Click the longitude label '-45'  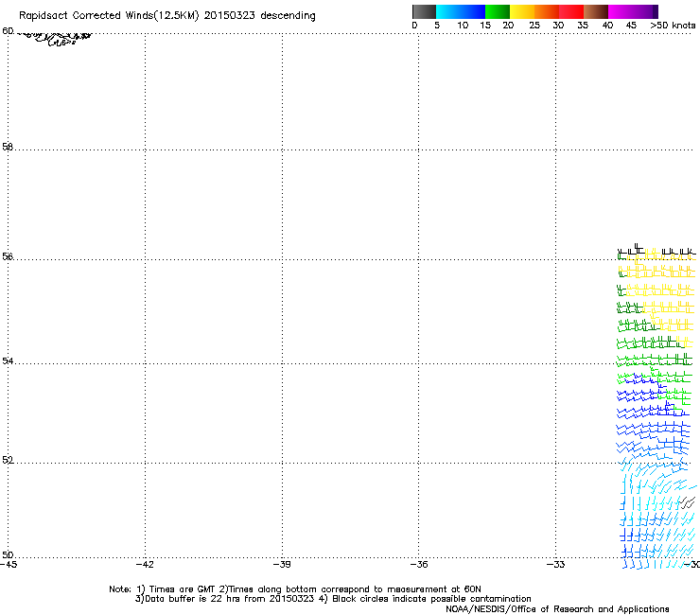(9, 565)
